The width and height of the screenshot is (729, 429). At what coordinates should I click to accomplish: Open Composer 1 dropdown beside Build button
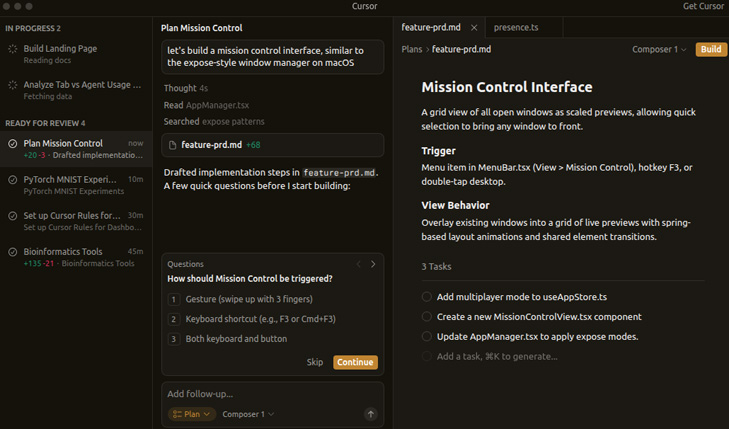pos(659,49)
